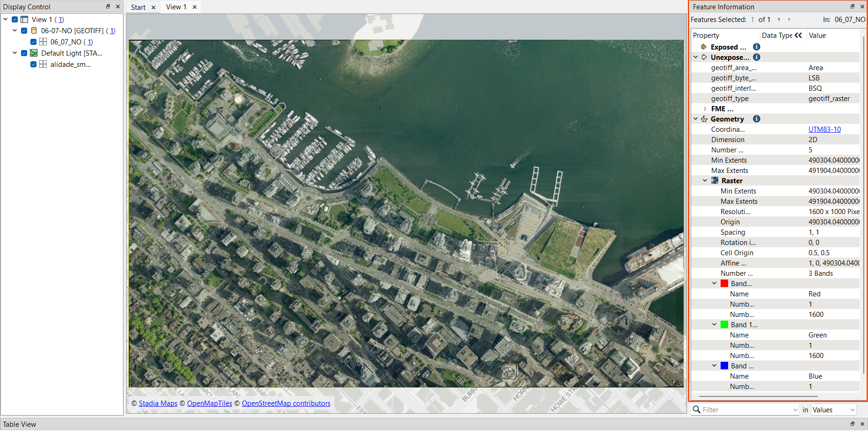Open the OpenStreetMap contributors link
868x431 pixels.
(286, 403)
